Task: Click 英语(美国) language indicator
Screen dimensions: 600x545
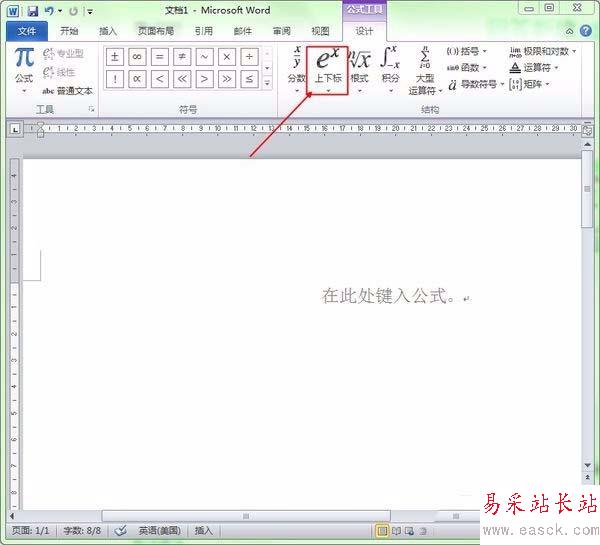Action: click(159, 530)
